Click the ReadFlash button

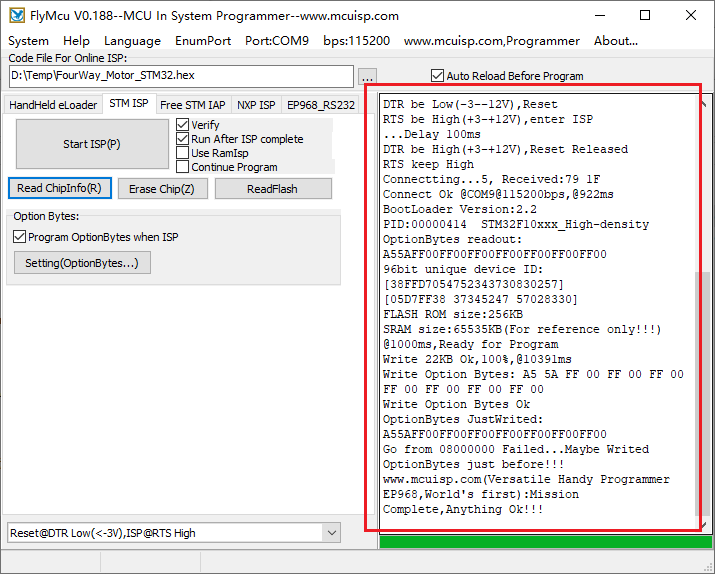(273, 189)
